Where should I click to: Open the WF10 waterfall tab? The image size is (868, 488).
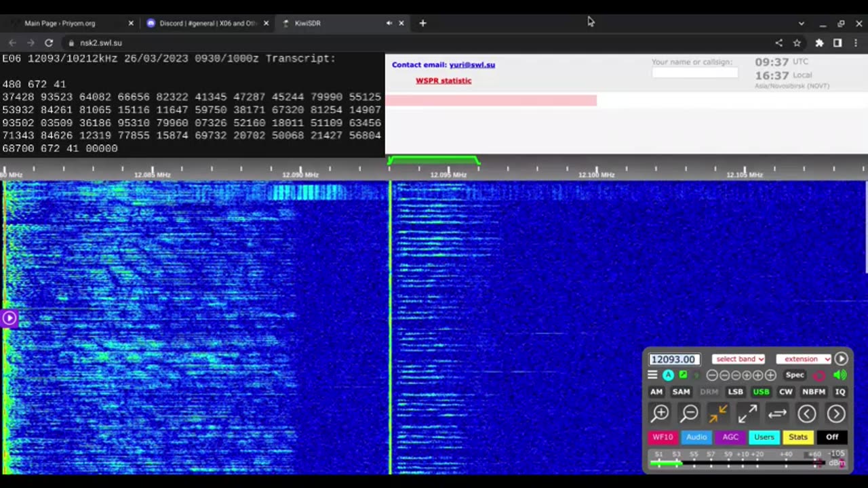tap(663, 437)
